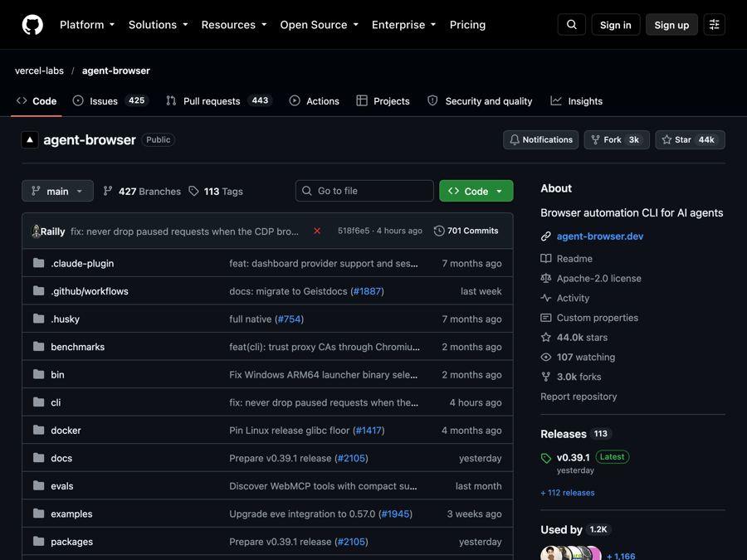Star the repository with Star button
The image size is (747, 560).
click(x=691, y=139)
